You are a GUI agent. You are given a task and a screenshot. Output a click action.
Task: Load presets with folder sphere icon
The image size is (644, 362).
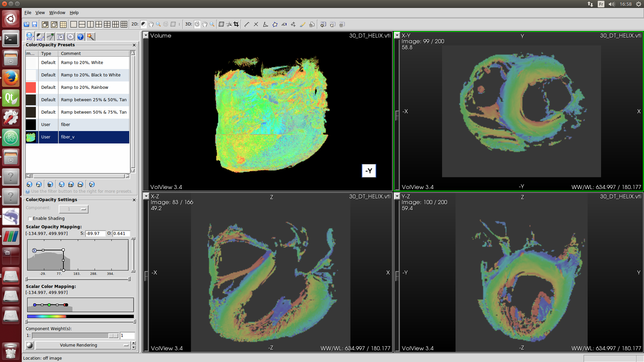80,184
